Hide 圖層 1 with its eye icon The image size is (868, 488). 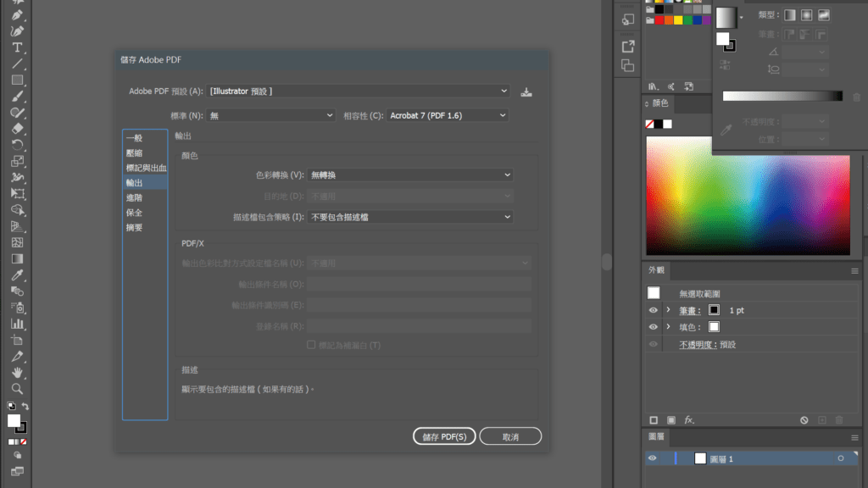[x=653, y=458]
